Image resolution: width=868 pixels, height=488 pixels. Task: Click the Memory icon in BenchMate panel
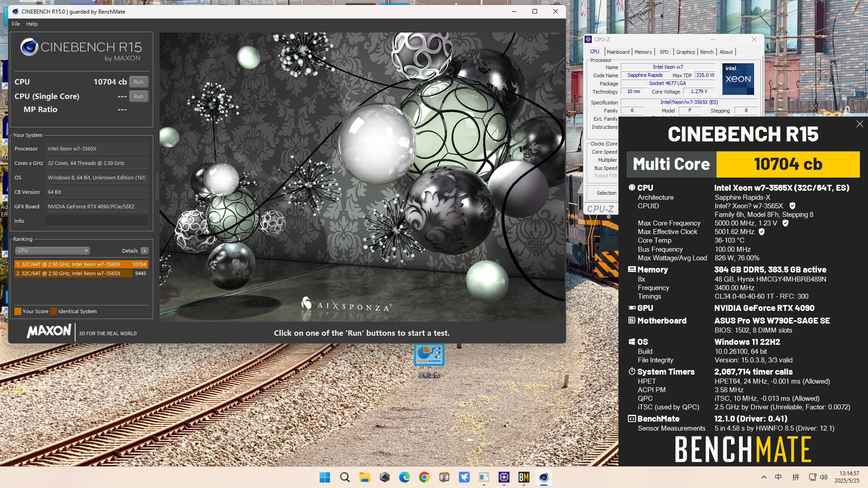(x=632, y=269)
